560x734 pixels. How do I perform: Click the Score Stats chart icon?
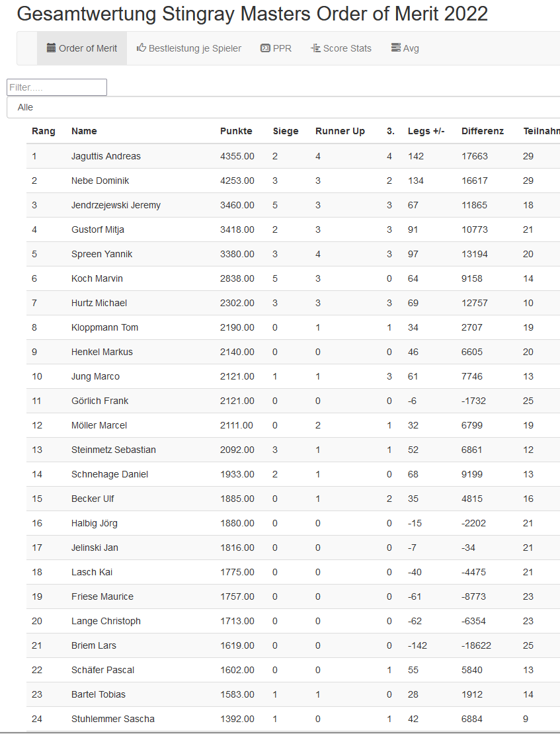[x=315, y=48]
